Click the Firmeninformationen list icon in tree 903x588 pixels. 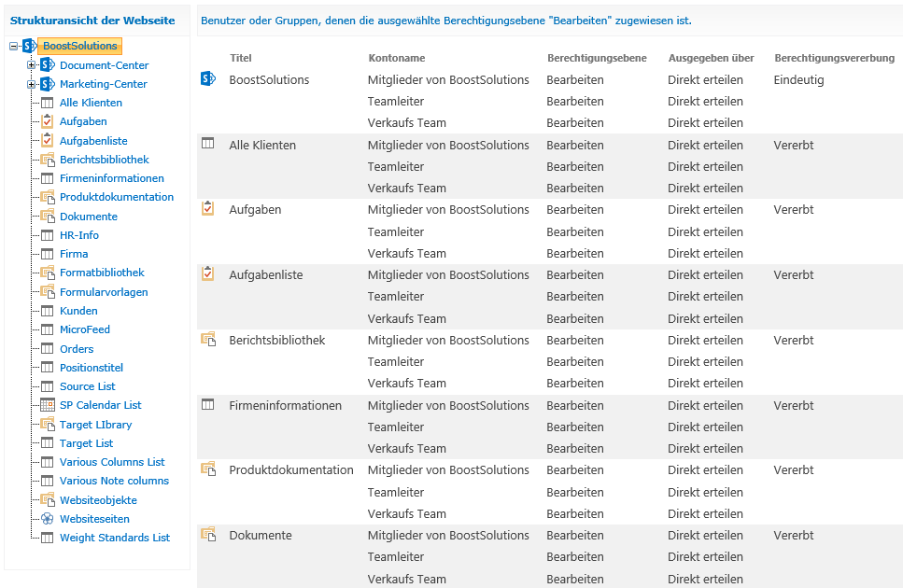point(48,178)
